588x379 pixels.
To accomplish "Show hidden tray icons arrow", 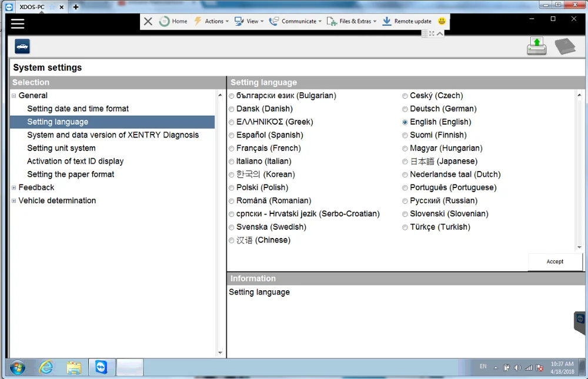I will click(496, 368).
